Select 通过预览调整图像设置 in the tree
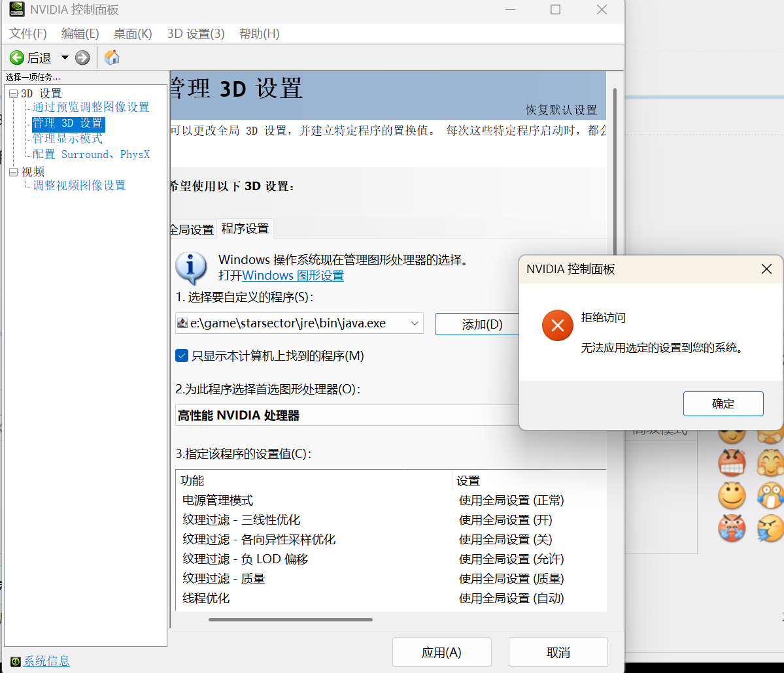 91,107
